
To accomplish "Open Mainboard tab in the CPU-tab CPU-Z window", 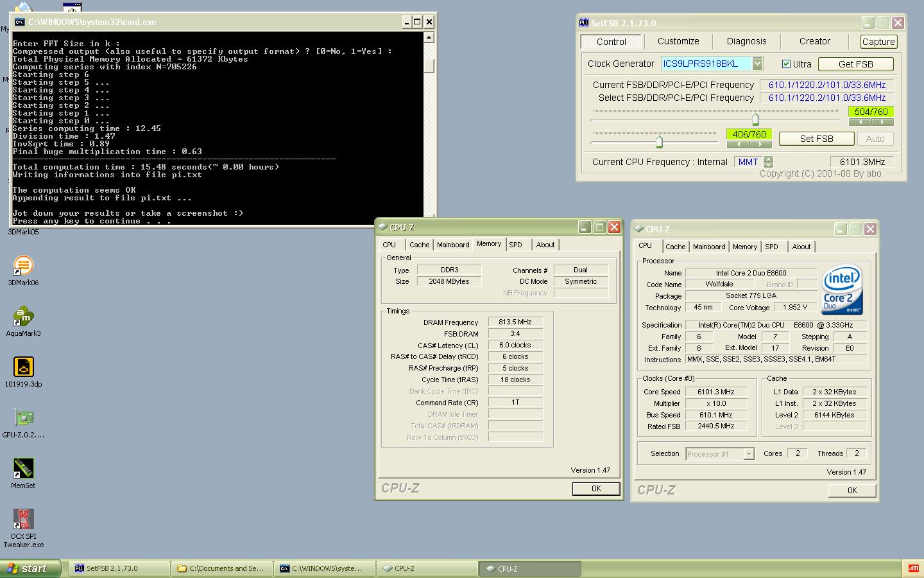I will tap(709, 247).
